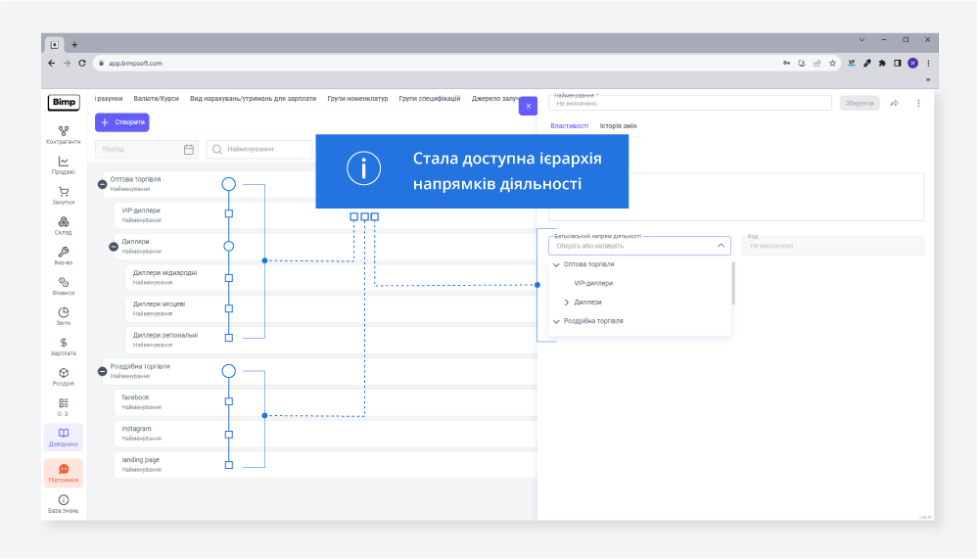
Task: Open the Продажі sidebar section
Action: coord(64,164)
